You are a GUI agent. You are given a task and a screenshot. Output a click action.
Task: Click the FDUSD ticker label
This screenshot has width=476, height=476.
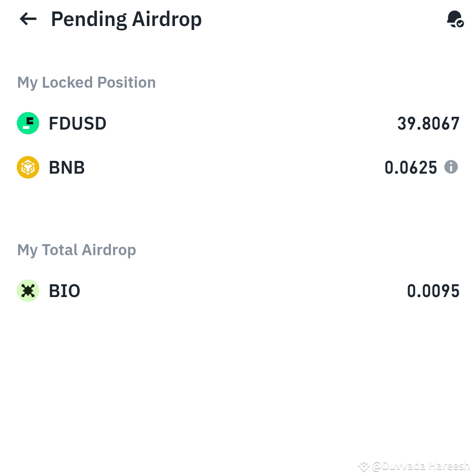[x=78, y=123]
